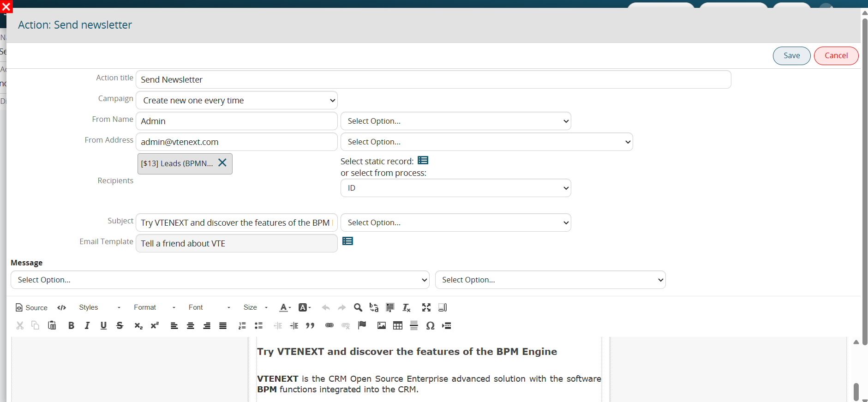Insert a horizontal line
The image size is (868, 402).
coord(414,325)
